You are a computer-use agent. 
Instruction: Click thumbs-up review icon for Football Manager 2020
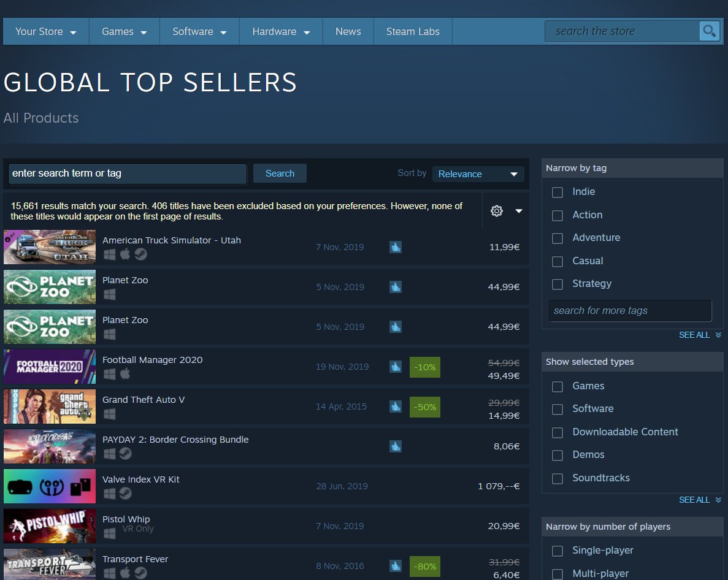click(x=396, y=367)
